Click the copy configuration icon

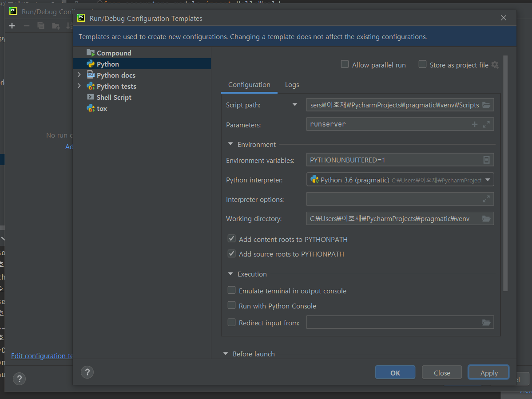(x=41, y=26)
